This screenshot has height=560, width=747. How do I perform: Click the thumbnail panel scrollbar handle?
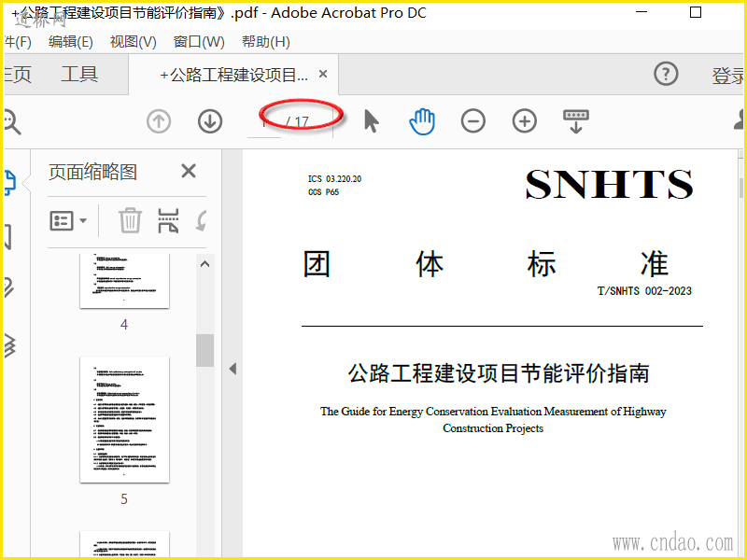204,350
